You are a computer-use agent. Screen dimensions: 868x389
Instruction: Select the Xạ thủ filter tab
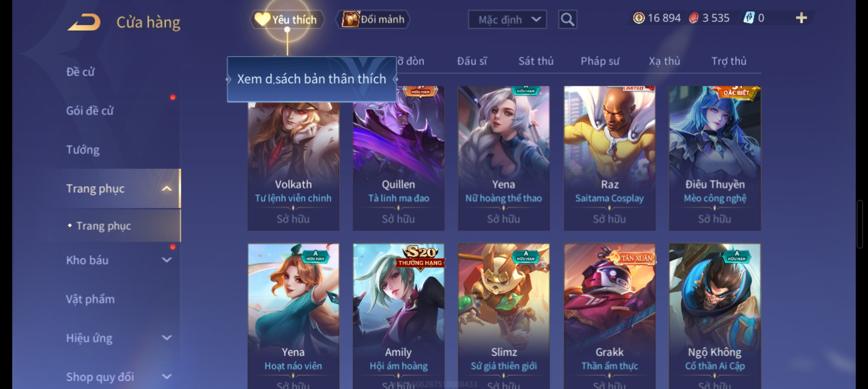click(664, 61)
